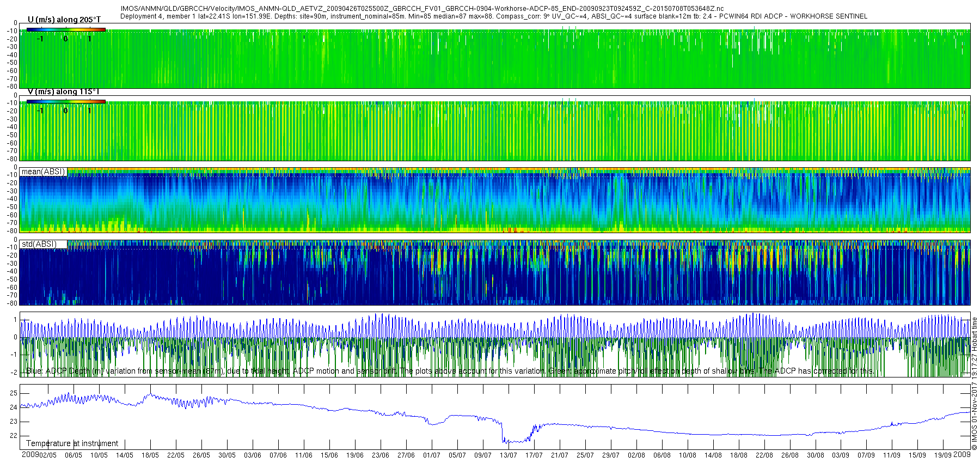Click the '14/08' date tick label
Image resolution: width=980 pixels, height=463 pixels.
[713, 455]
